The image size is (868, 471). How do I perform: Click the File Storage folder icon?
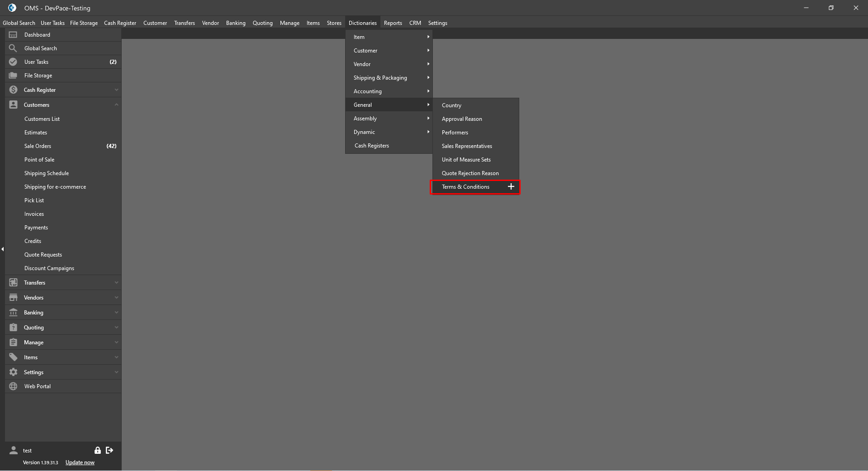coord(13,76)
